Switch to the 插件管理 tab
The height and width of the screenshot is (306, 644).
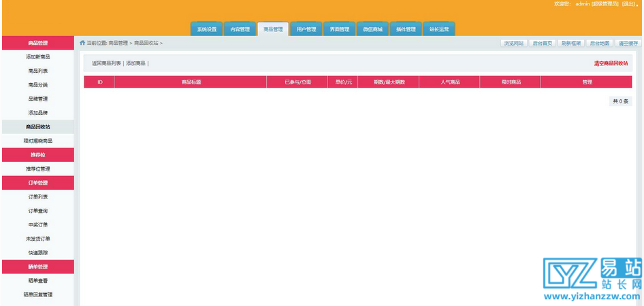406,29
